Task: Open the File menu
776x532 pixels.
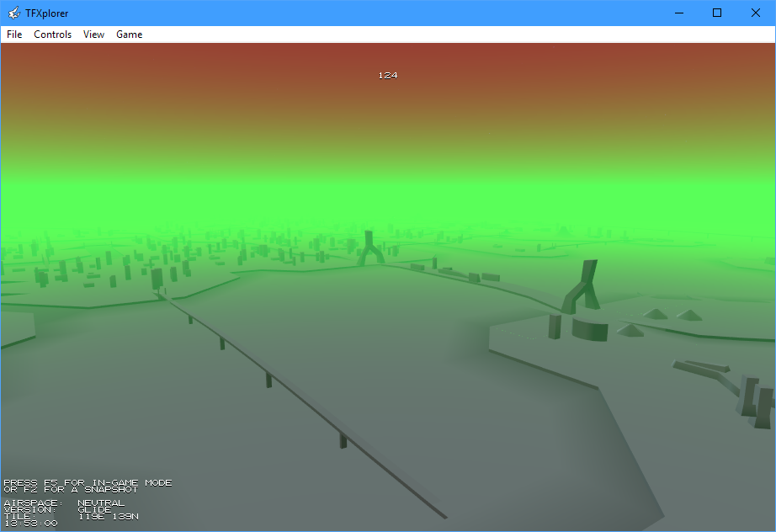Action: [x=14, y=35]
